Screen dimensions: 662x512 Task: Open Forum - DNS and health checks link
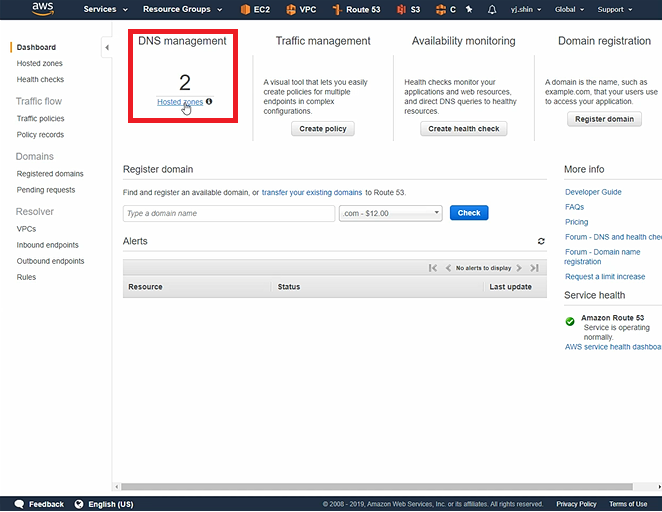[613, 237]
